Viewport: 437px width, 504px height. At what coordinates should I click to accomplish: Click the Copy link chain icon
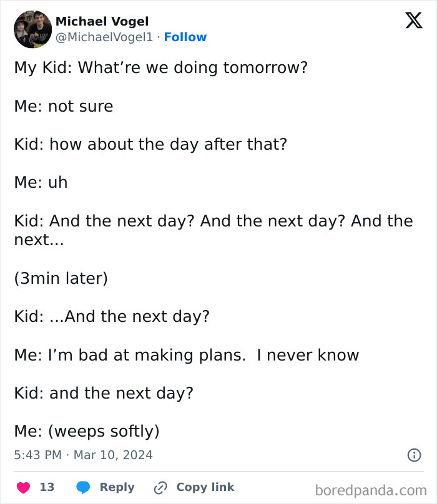[160, 487]
